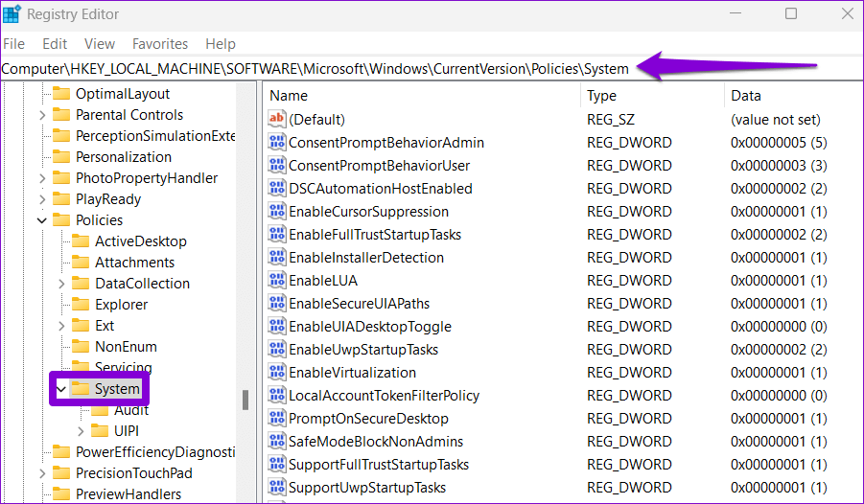Open the Edit menu
This screenshot has height=504, width=864.
pyautogui.click(x=55, y=43)
